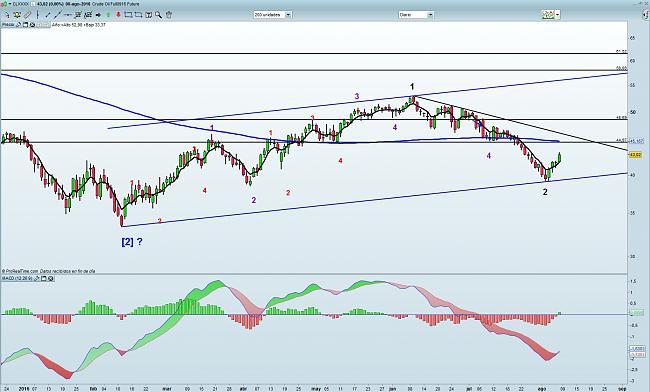Click the yellow current price tag 43,02

click(635, 155)
